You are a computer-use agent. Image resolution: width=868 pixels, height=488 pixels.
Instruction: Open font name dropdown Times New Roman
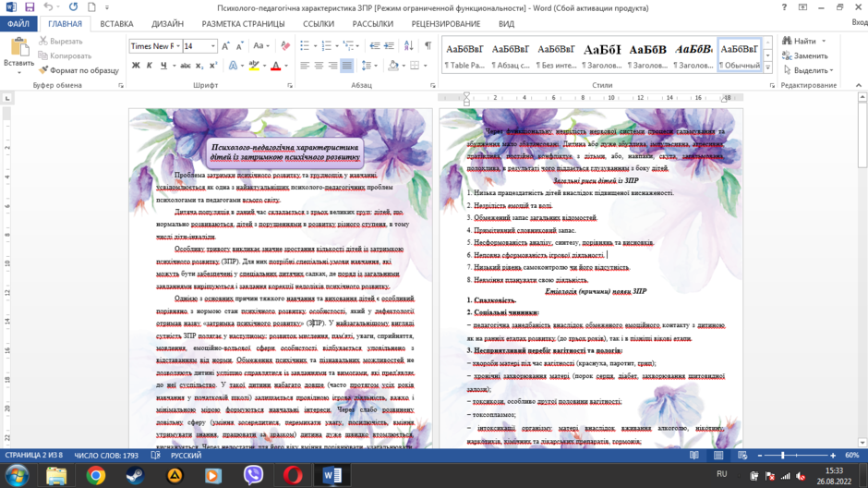pyautogui.click(x=177, y=46)
